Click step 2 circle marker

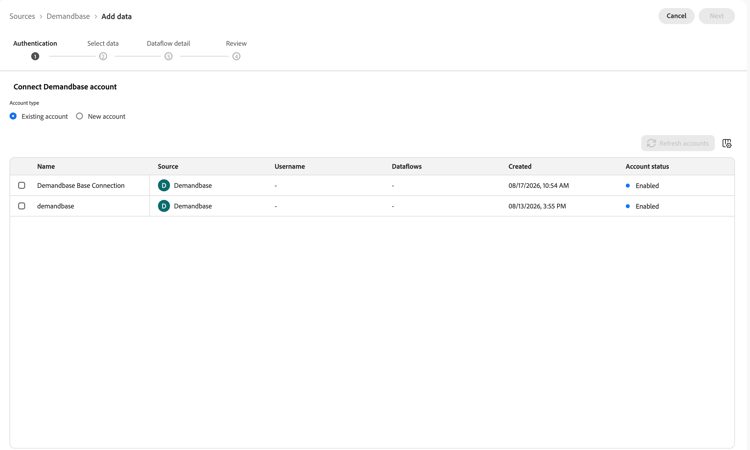pos(103,56)
